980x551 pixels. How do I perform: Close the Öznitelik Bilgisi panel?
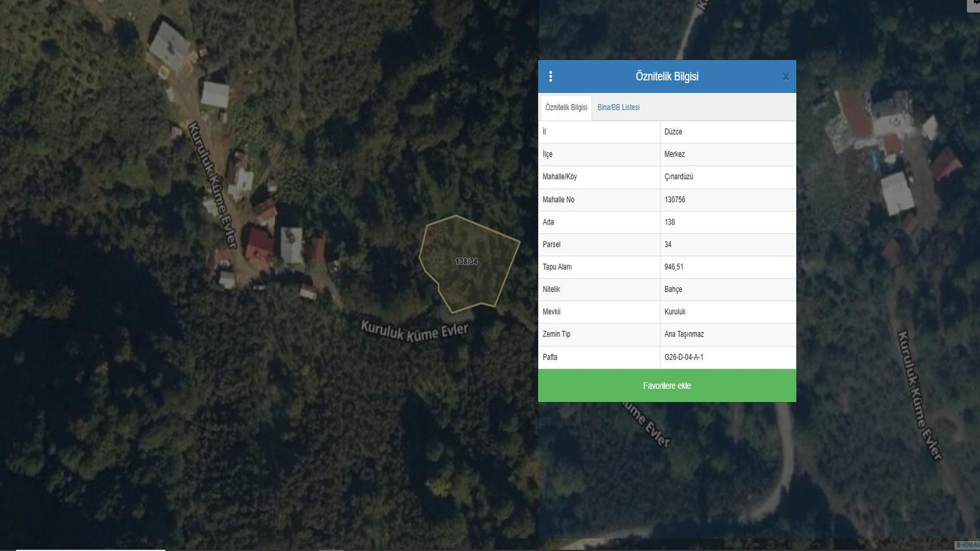point(785,77)
